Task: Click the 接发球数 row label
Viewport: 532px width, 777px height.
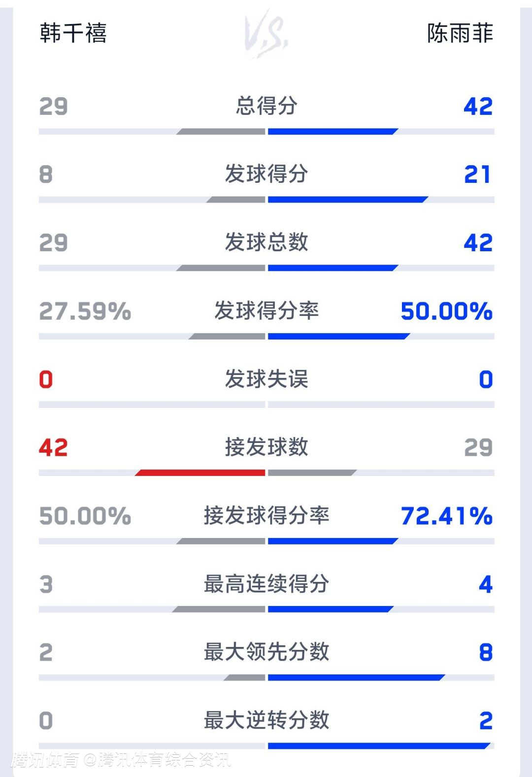Action: click(x=266, y=447)
